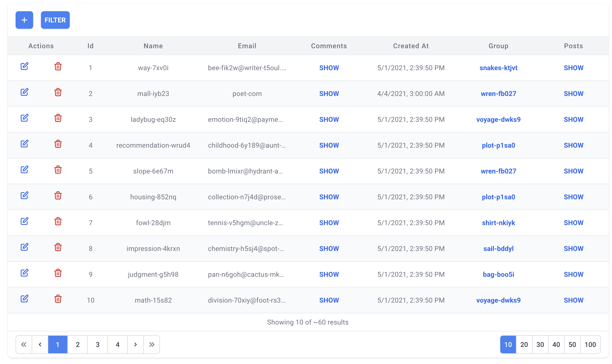Image resolution: width=612 pixels, height=364 pixels.
Task: Set page size to 30
Action: (x=540, y=344)
